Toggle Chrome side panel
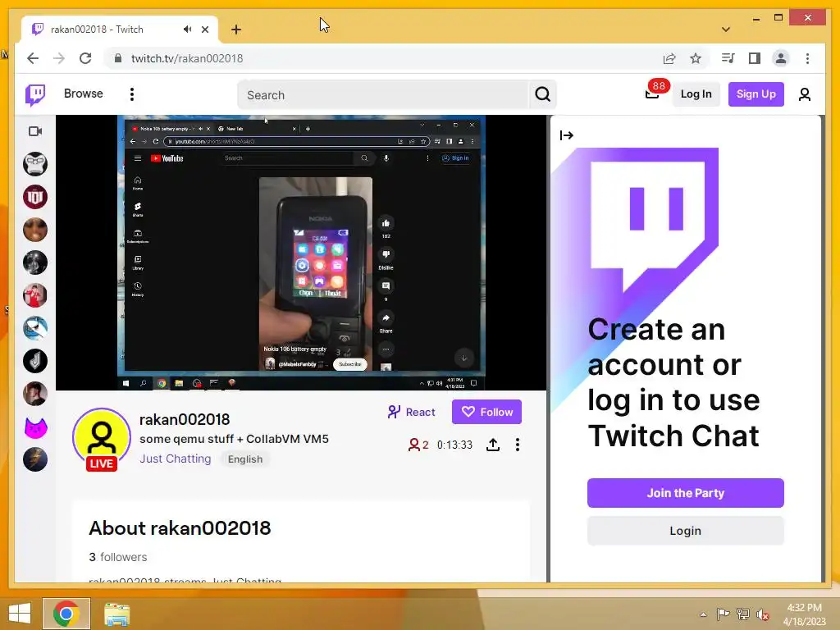Image resolution: width=840 pixels, height=630 pixels. click(x=755, y=58)
